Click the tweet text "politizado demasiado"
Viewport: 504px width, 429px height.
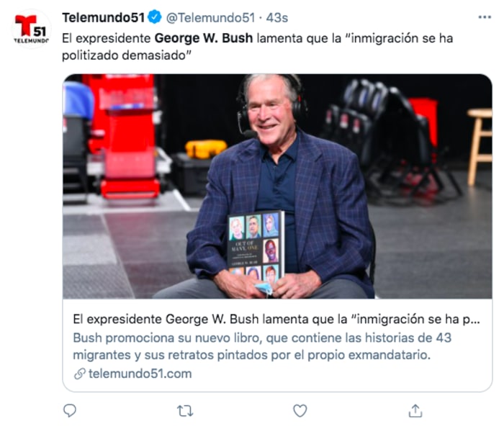127,55
